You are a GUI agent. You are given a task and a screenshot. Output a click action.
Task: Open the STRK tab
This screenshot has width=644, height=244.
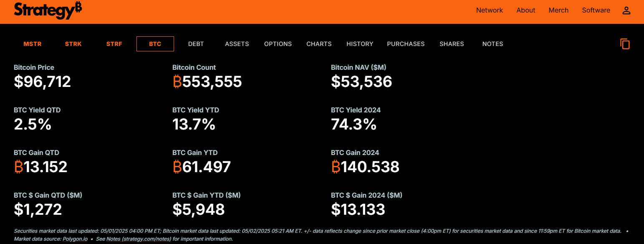pos(73,43)
